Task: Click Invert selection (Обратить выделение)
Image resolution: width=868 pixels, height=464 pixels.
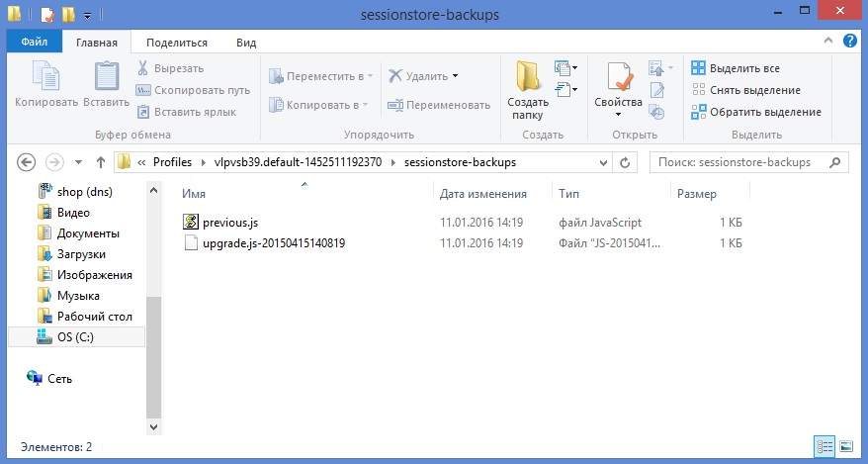Action: pyautogui.click(x=755, y=112)
